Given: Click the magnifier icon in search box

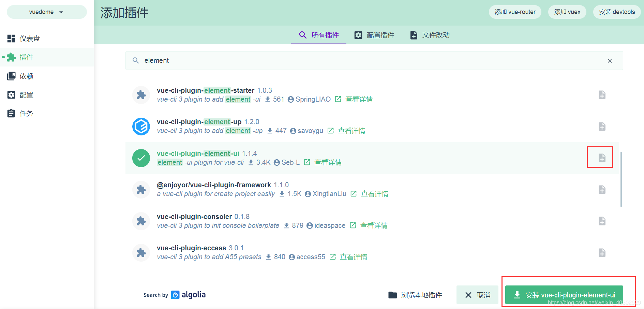Looking at the screenshot, I should tap(136, 60).
